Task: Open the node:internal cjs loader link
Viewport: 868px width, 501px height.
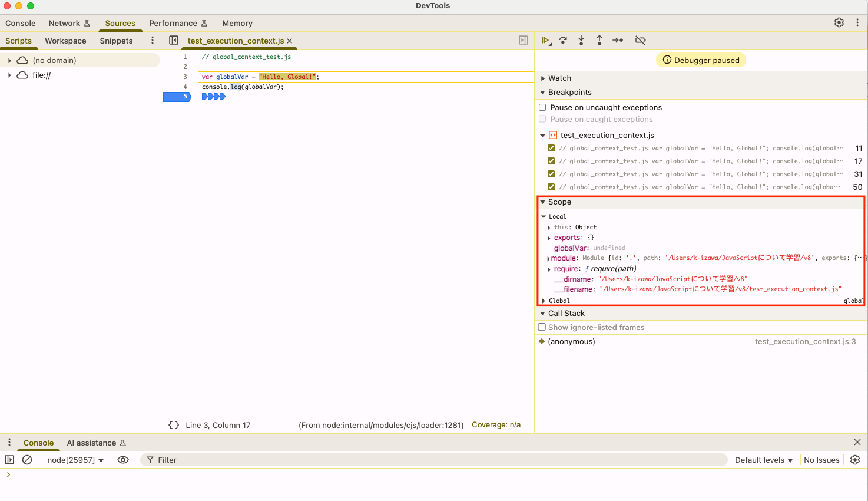Action: point(392,424)
